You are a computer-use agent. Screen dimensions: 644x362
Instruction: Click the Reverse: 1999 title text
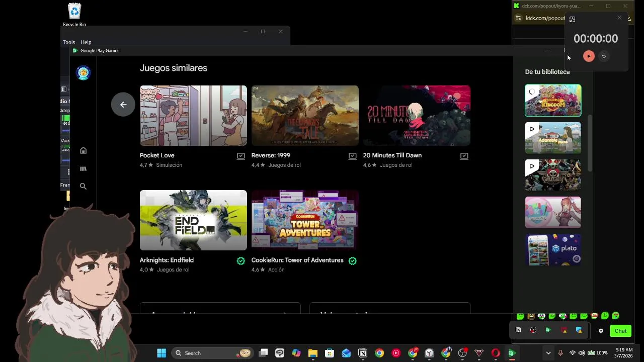click(x=271, y=155)
